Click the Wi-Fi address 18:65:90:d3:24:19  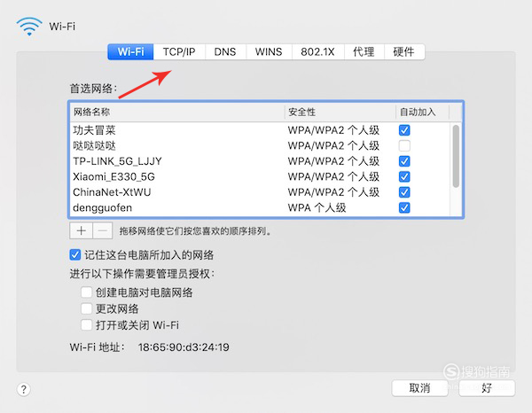[x=184, y=347]
